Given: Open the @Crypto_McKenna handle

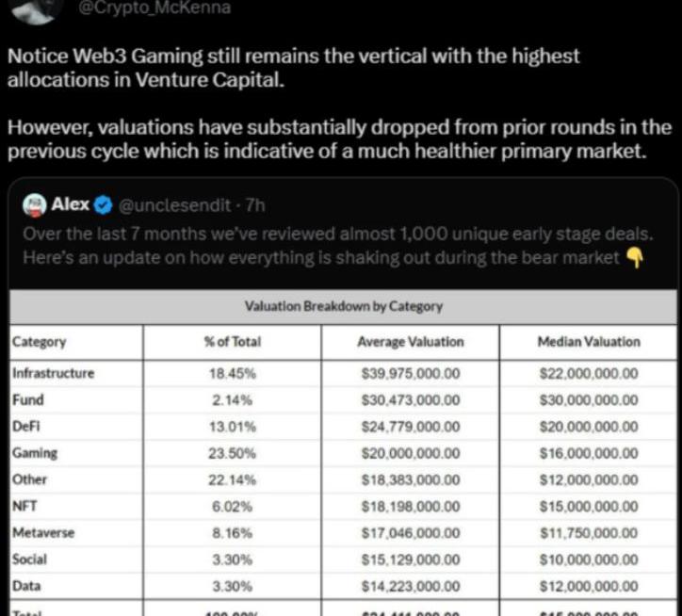Looking at the screenshot, I should [154, 8].
